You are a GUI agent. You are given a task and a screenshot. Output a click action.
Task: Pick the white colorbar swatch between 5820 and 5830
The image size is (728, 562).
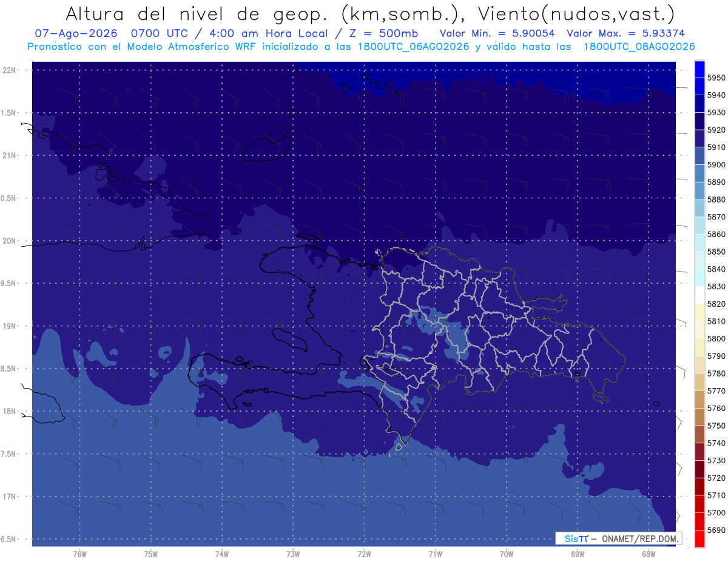point(699,295)
